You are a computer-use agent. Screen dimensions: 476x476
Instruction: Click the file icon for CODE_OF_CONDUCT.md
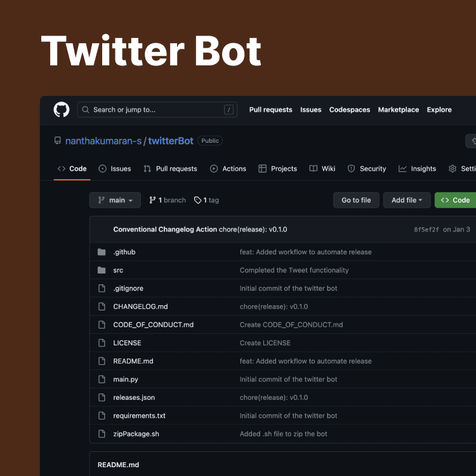click(102, 325)
